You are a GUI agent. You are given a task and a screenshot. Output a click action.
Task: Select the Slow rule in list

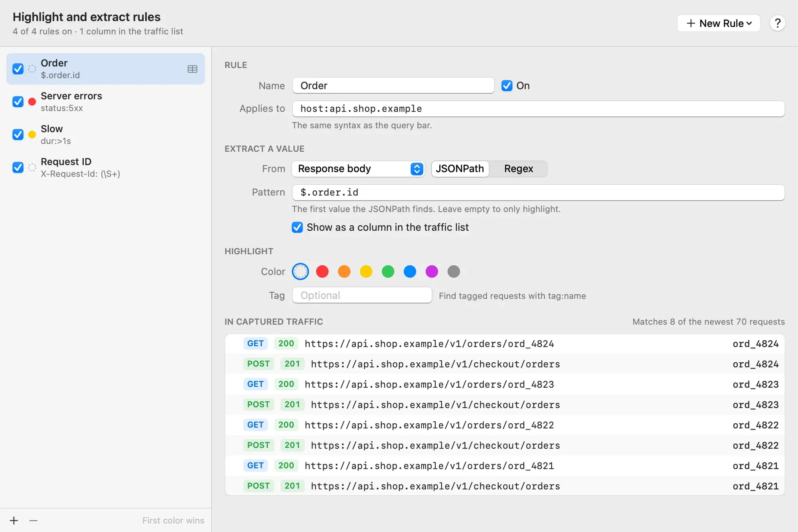click(x=106, y=134)
